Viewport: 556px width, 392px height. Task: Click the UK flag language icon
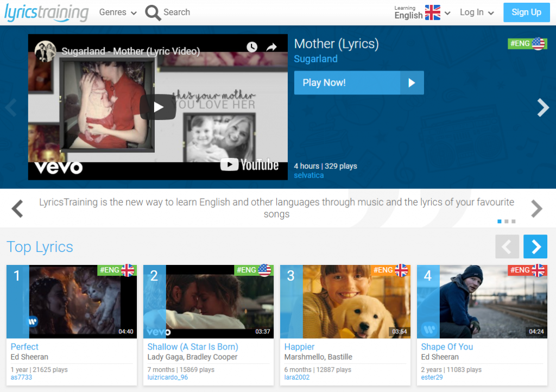point(432,12)
